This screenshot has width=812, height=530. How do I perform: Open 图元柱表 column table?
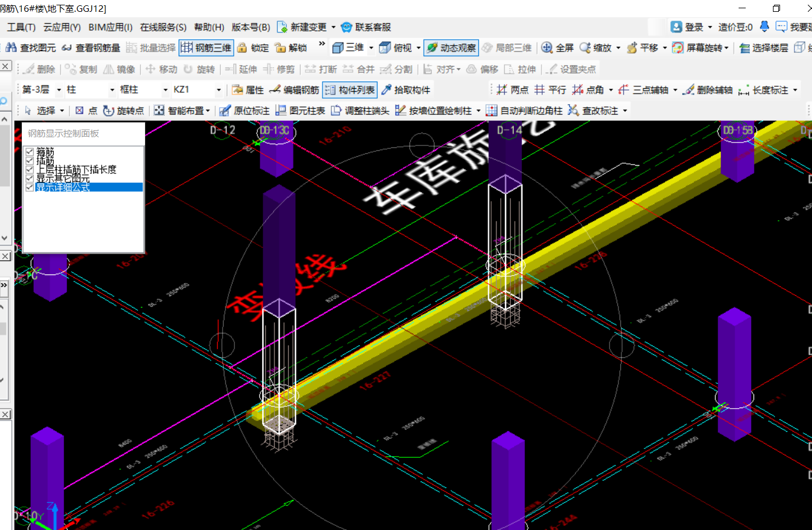[x=300, y=111]
